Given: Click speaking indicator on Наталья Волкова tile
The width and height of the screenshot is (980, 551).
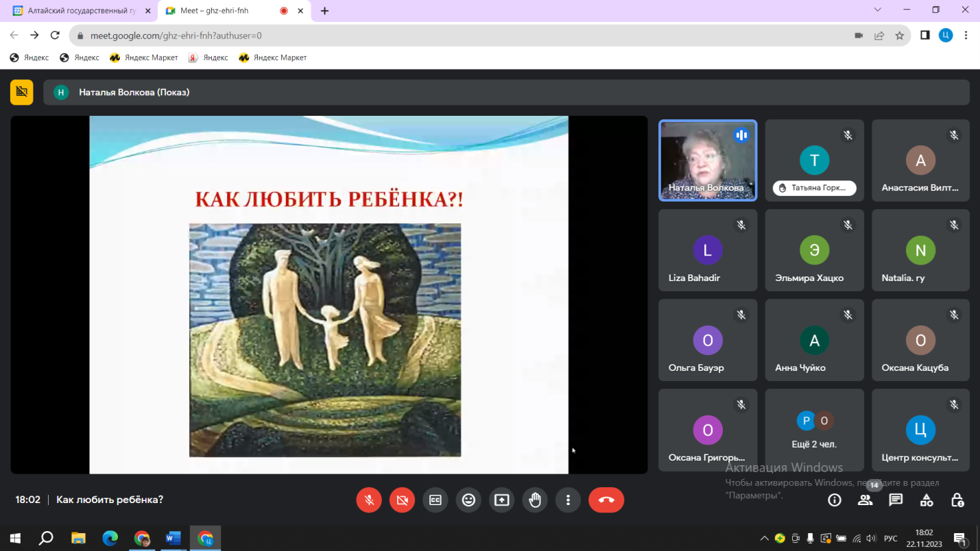Looking at the screenshot, I should point(741,135).
